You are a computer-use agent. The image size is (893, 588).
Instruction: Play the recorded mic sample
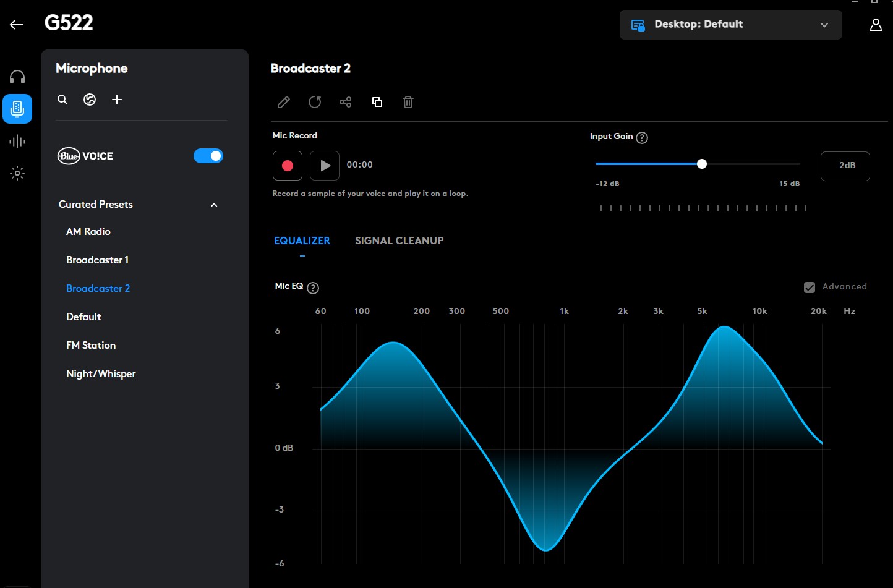[325, 166]
